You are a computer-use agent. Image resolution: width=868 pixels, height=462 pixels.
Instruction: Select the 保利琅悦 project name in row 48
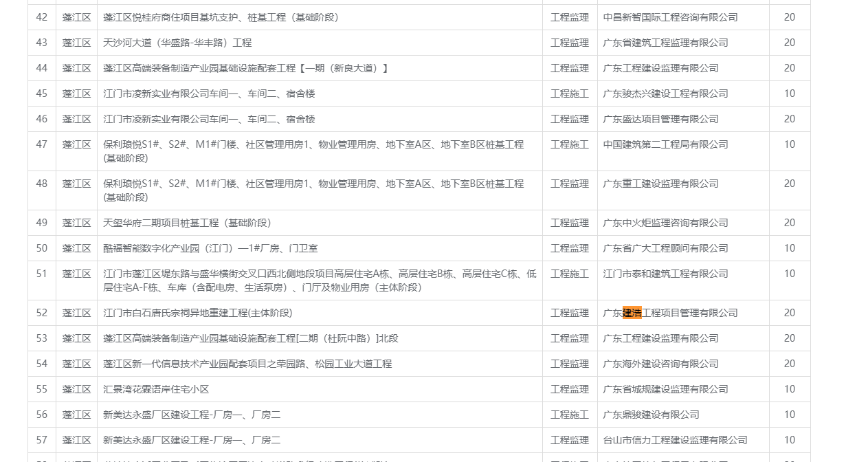[x=313, y=190]
